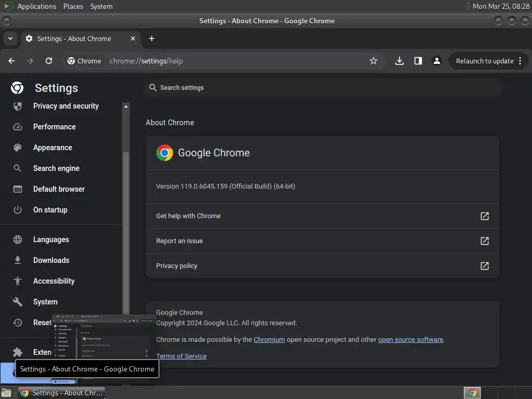Open Performance settings
Screen dimensions: 532x399
pyautogui.click(x=54, y=127)
